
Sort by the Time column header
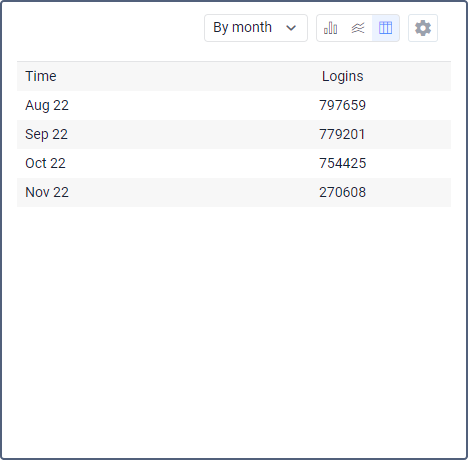41,76
